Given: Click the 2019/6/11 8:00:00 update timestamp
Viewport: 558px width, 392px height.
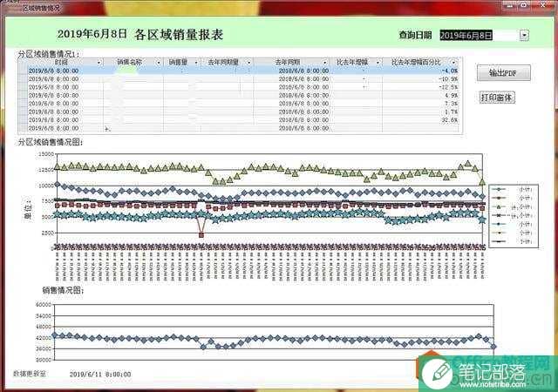Looking at the screenshot, I should [100, 375].
